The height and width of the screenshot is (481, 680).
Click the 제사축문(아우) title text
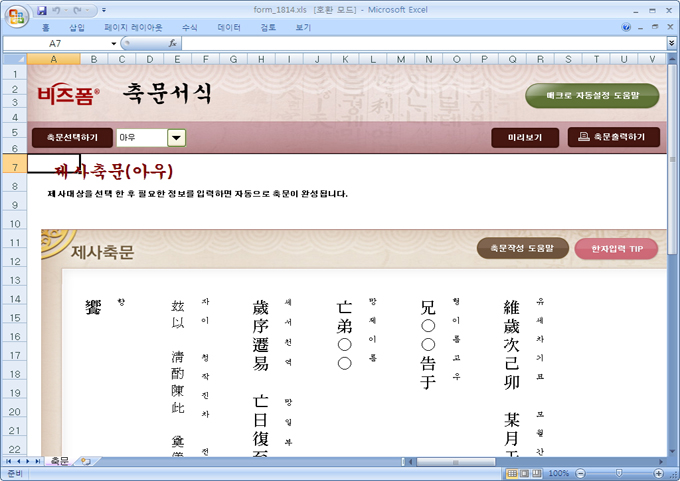[x=114, y=171]
